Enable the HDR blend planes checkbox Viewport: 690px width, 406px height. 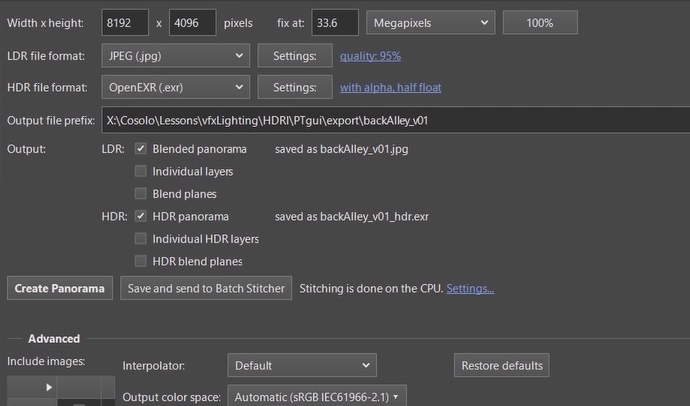pyautogui.click(x=140, y=261)
